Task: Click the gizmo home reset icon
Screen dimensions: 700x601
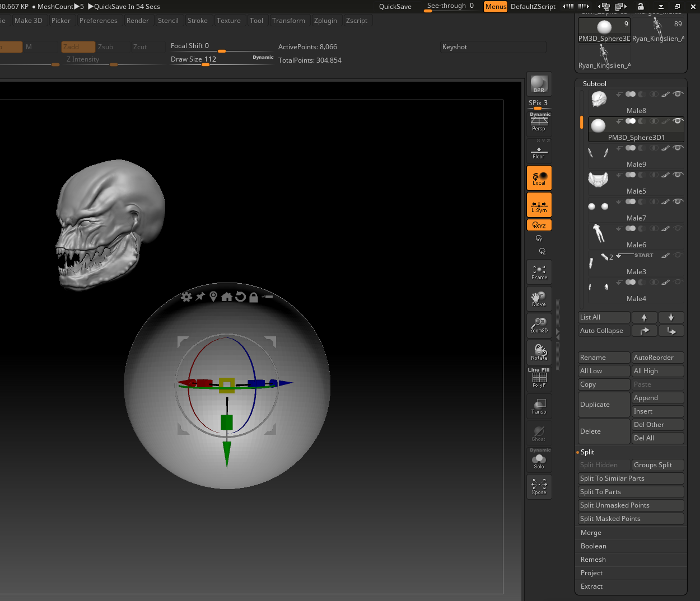Action: (227, 297)
